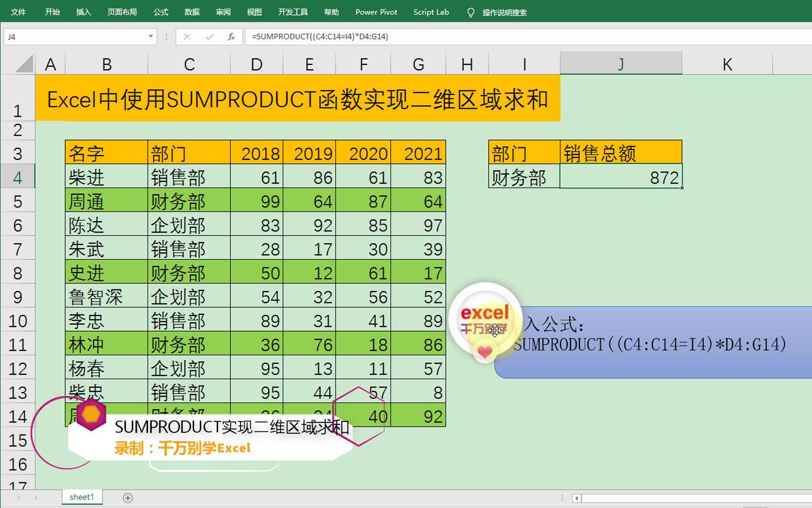Select column J header
Image resolution: width=812 pixels, height=508 pixels.
pos(621,64)
